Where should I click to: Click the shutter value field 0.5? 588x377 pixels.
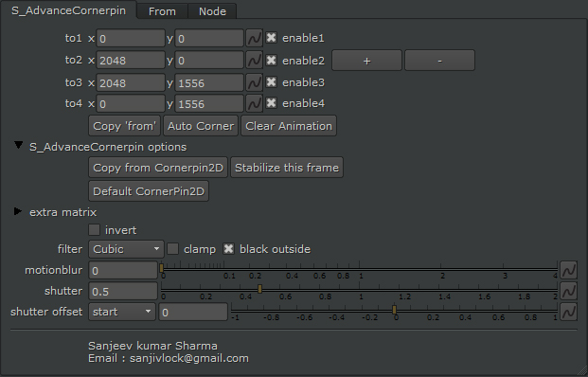[123, 291]
